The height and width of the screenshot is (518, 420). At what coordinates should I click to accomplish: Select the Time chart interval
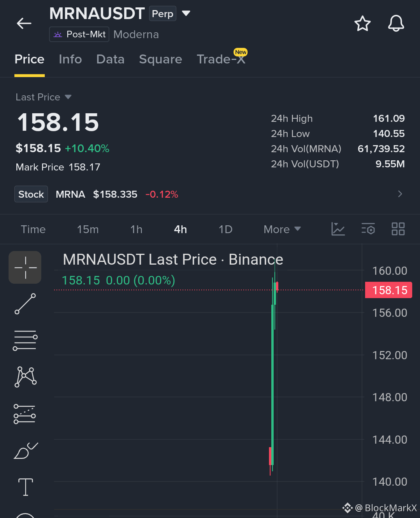coord(33,229)
